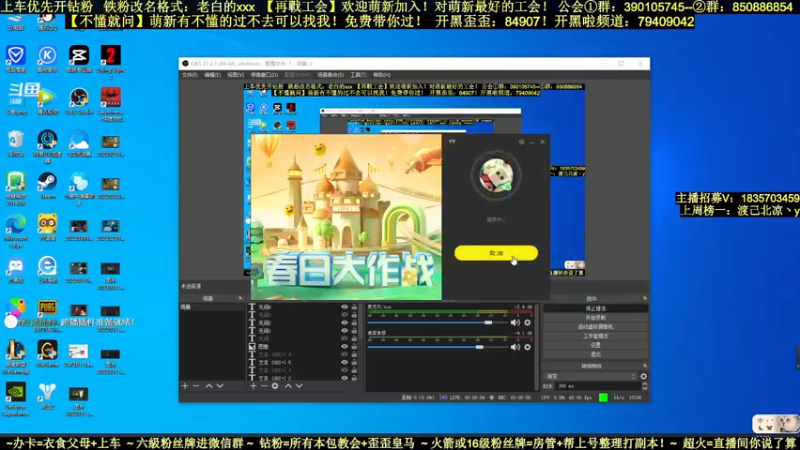Pop out the scene transitions dock
Screen dimensions: 800x450
645,366
